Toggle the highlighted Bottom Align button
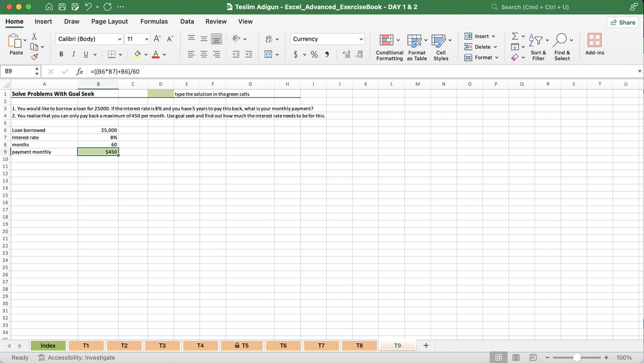 (x=217, y=39)
